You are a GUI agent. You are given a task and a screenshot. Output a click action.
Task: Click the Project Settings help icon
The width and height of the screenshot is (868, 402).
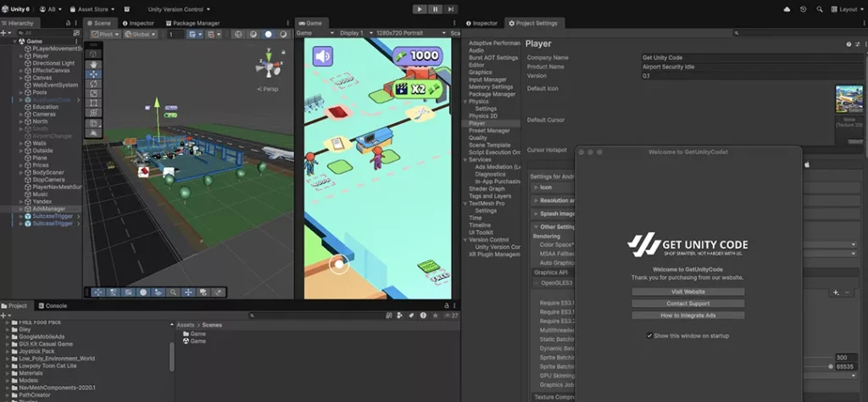coord(849,44)
